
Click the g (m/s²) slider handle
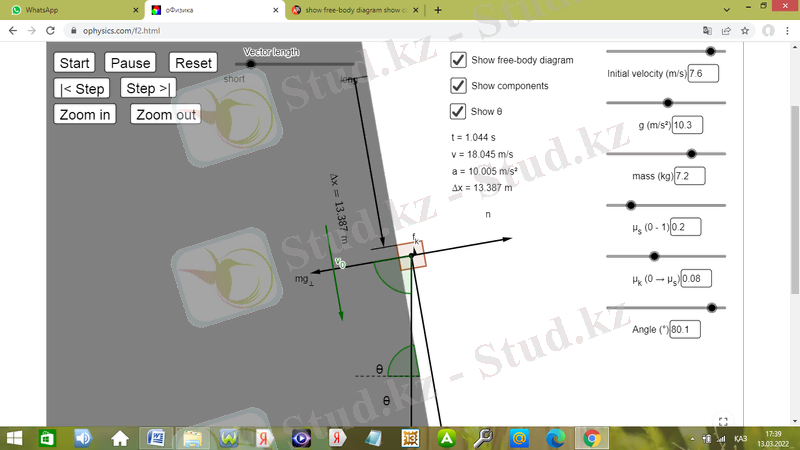click(x=667, y=103)
